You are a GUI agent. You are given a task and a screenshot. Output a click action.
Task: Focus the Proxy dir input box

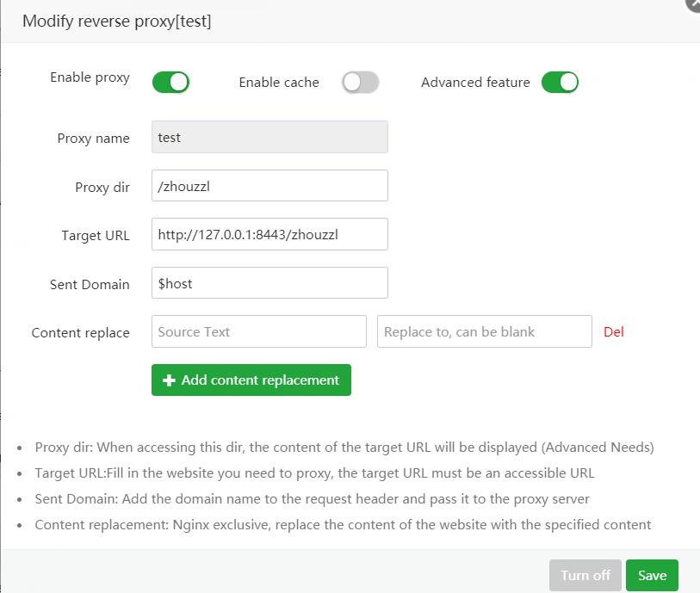click(x=269, y=186)
